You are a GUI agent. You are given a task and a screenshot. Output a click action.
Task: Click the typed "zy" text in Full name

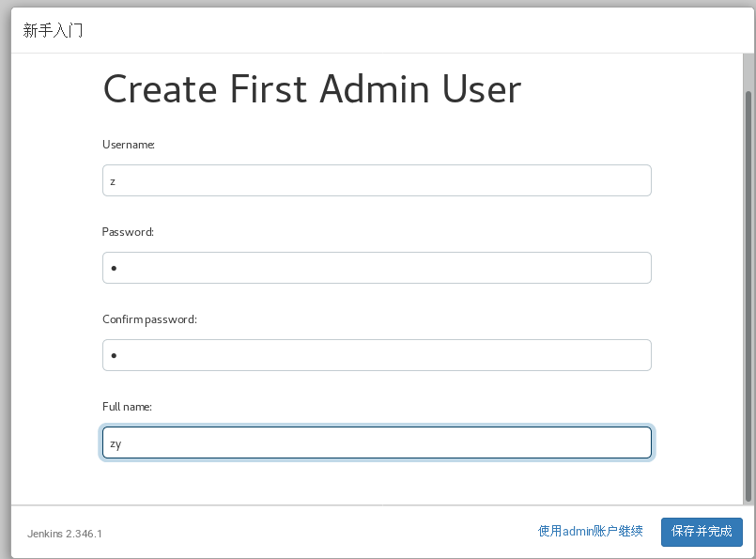(x=116, y=443)
